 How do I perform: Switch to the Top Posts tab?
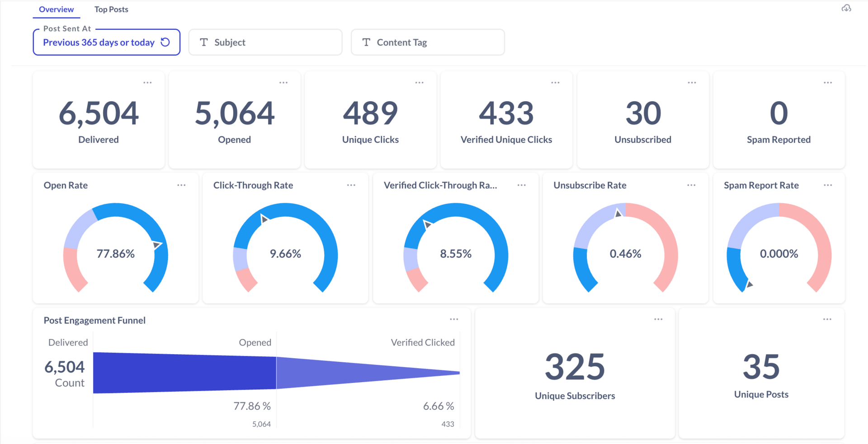pyautogui.click(x=111, y=9)
